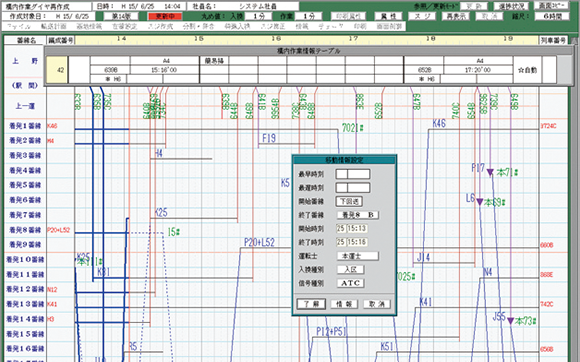Open the ファイル menu
This screenshot has height=362, width=580.
(x=19, y=27)
